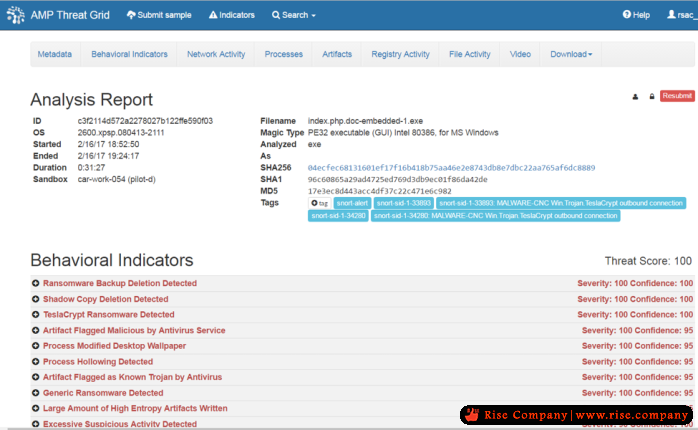This screenshot has width=698, height=430.
Task: Click the Started time 2/16/17 18:52:50
Action: [108, 144]
